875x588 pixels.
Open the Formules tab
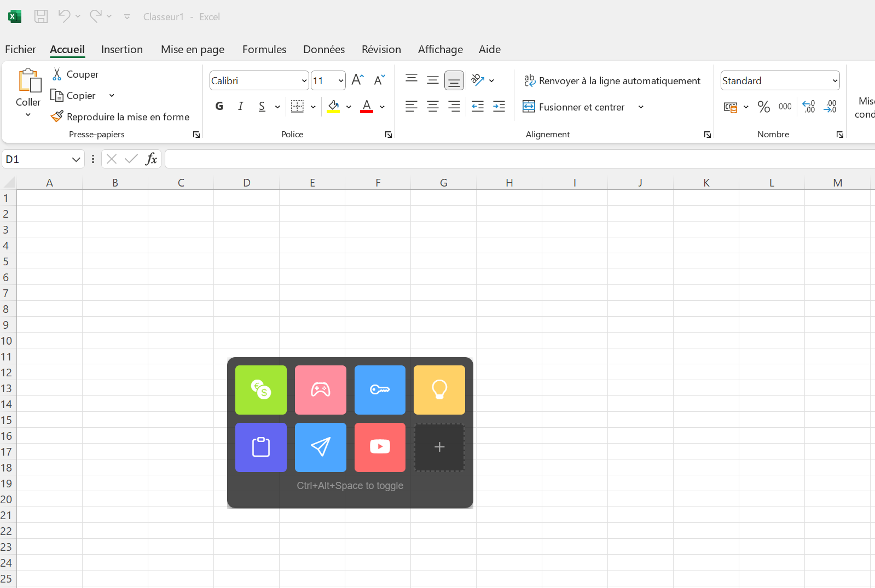tap(264, 49)
